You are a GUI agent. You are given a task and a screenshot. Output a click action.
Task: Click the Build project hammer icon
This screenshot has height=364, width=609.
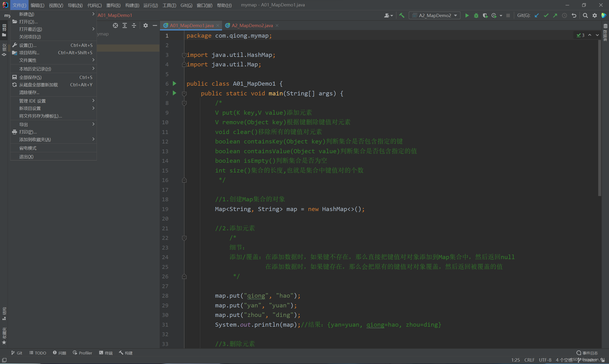402,15
